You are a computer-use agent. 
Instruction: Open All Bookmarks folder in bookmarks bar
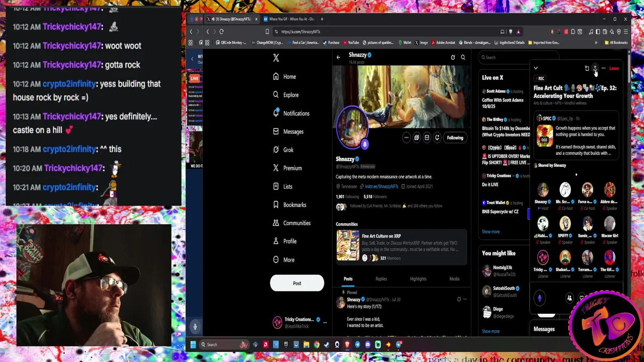(616, 43)
